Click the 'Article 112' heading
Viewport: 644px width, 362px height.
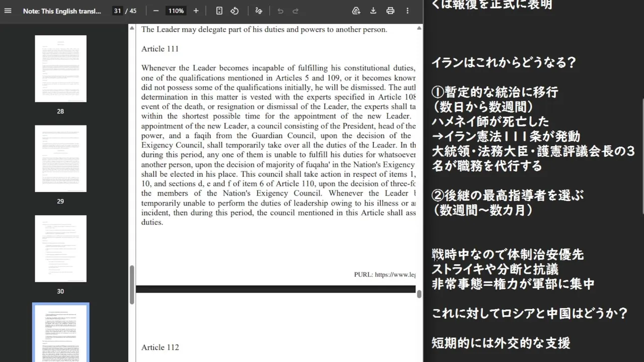[160, 347]
